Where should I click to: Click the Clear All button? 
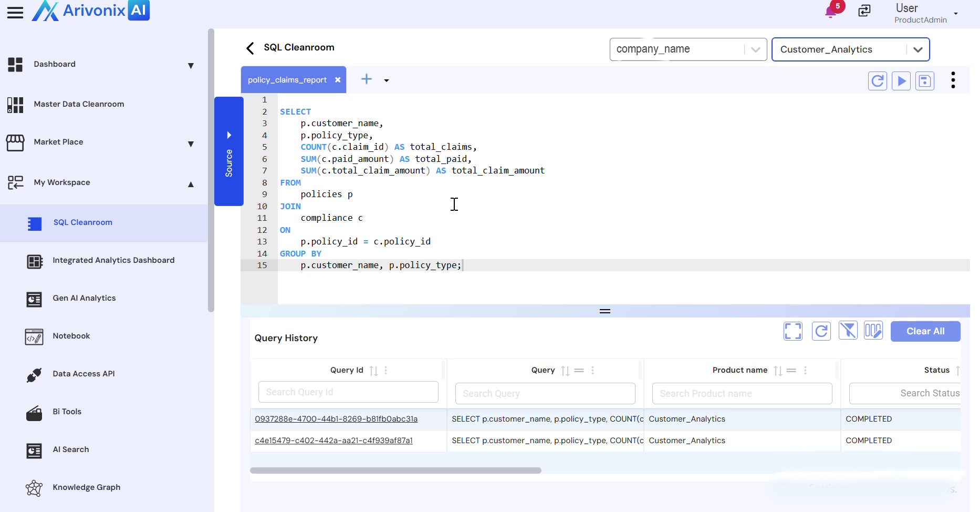coord(925,331)
